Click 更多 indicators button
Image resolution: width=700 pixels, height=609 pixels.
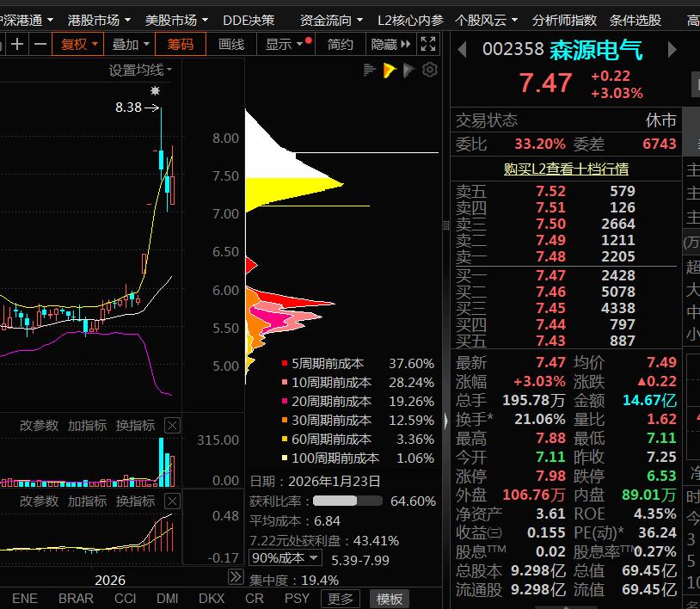[341, 599]
